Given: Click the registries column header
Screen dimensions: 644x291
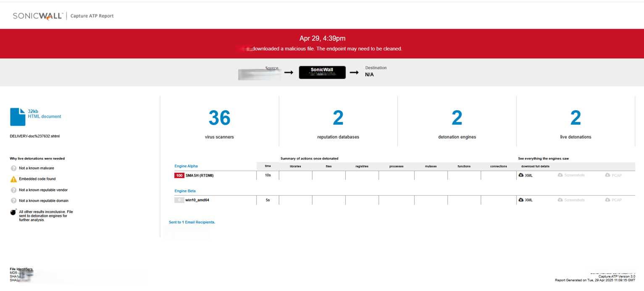Looking at the screenshot, I should (x=362, y=167).
